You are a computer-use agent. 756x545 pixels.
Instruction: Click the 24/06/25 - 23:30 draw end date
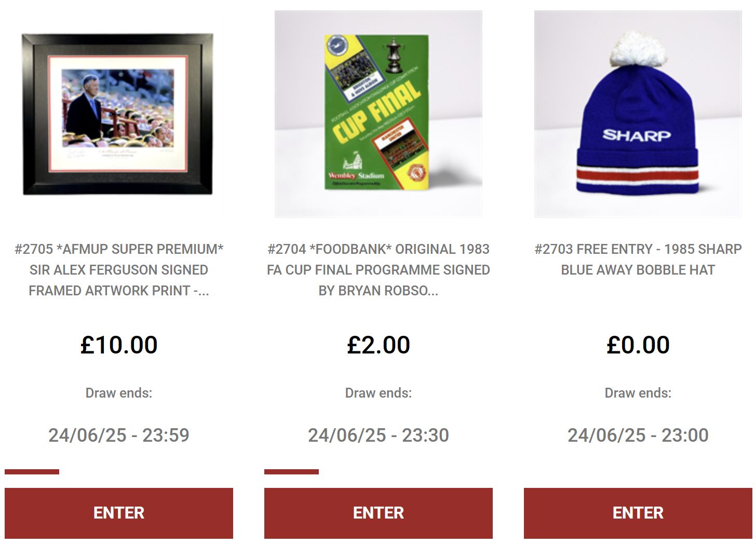(x=379, y=435)
